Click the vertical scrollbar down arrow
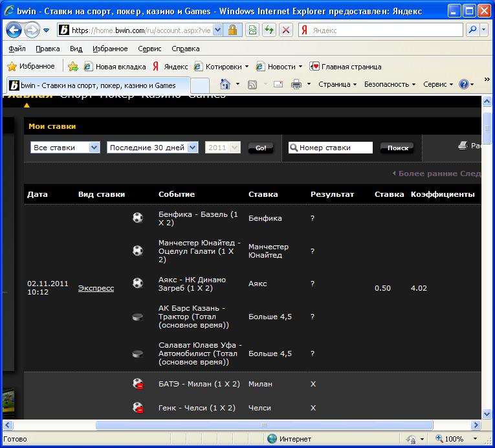The height and width of the screenshot is (448, 495). tap(487, 414)
